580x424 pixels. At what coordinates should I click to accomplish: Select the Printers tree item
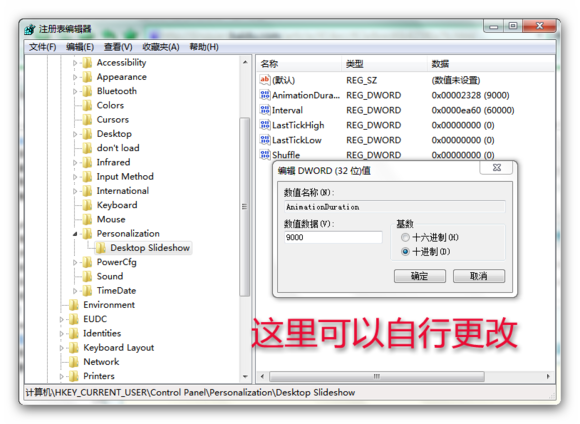coord(99,376)
